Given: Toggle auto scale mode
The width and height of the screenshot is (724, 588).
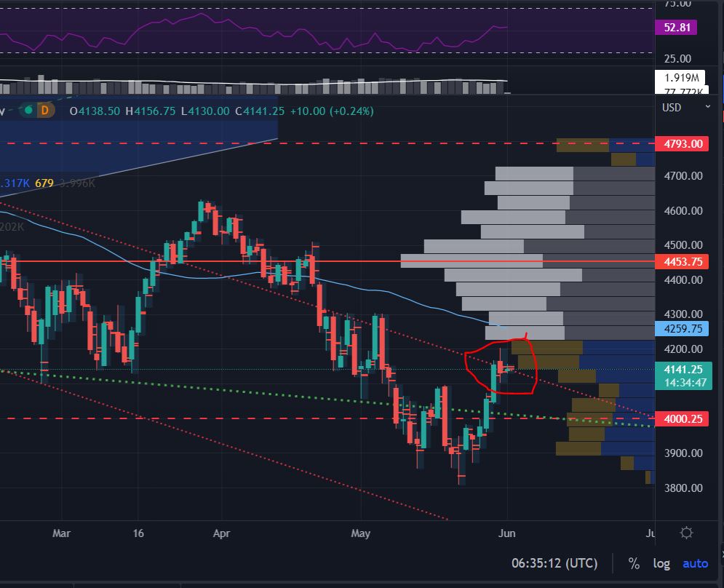Looking at the screenshot, I should pos(695,563).
